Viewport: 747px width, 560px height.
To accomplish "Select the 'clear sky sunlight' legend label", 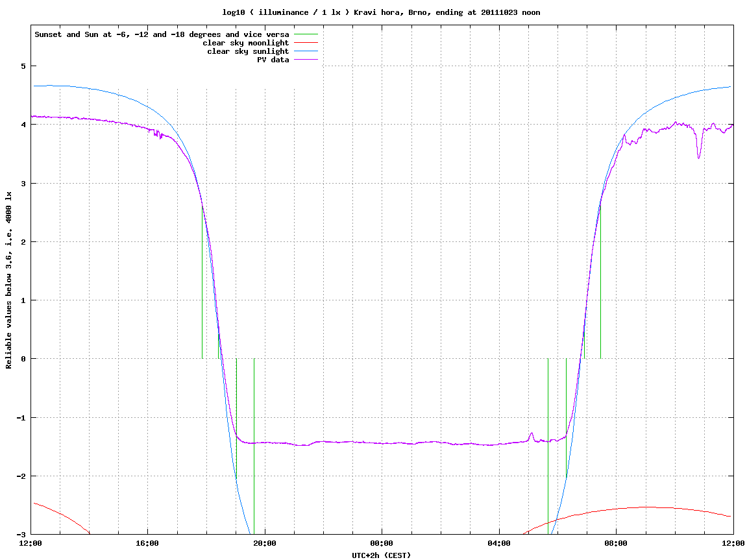I will [x=248, y=51].
